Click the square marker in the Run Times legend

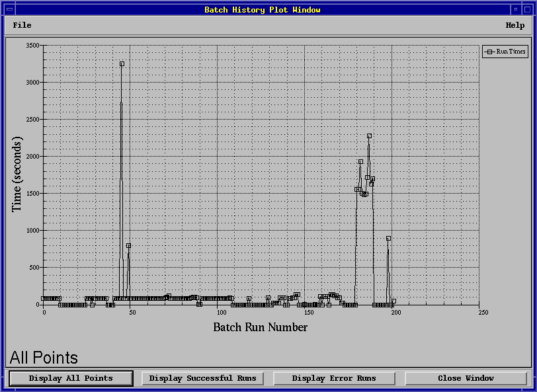coord(490,52)
